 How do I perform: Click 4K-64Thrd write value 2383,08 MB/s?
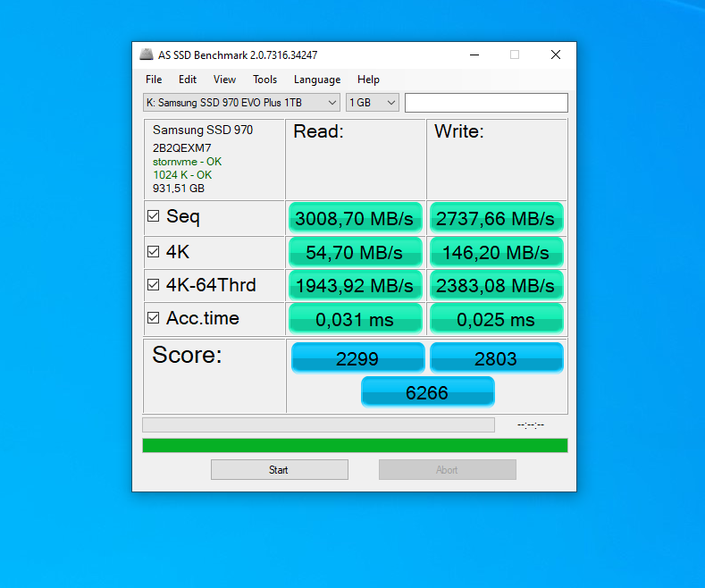pos(496,285)
